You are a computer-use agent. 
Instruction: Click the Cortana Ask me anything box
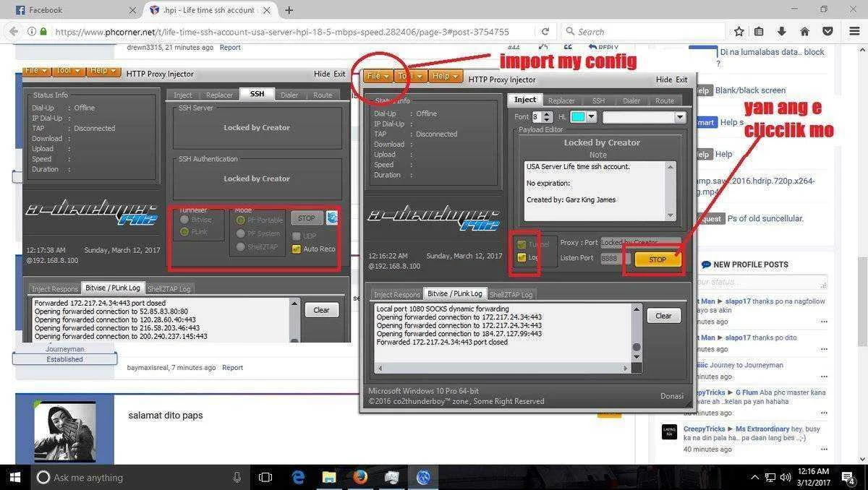tap(141, 477)
